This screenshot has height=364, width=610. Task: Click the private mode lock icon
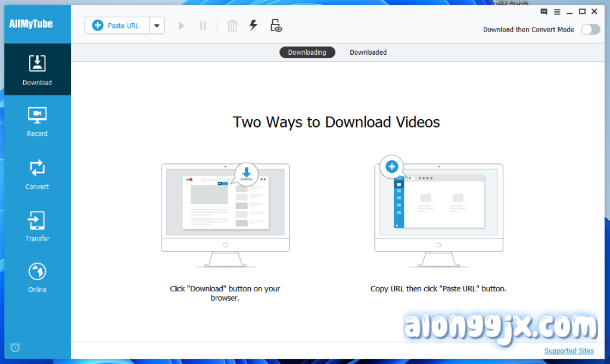coord(276,26)
